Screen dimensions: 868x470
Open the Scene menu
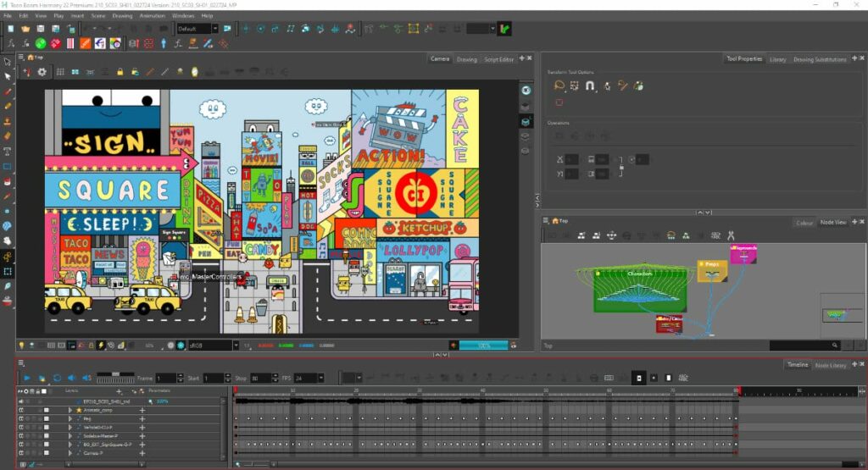click(98, 16)
